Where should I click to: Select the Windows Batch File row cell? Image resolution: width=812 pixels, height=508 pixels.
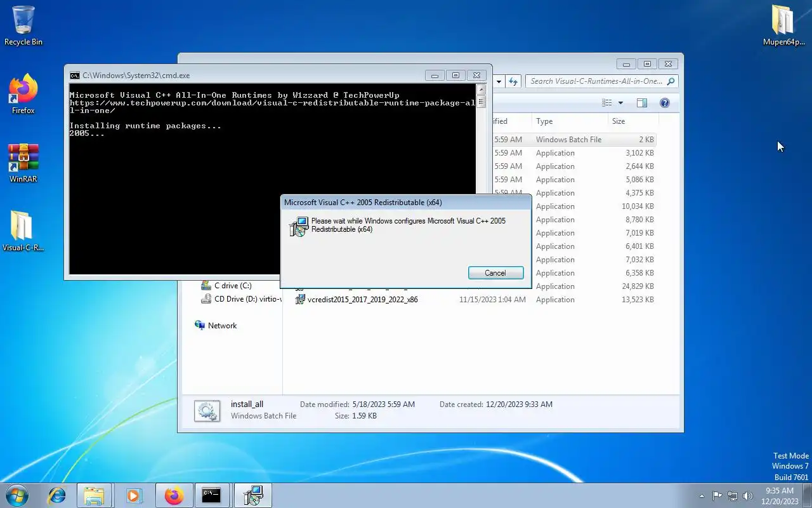(x=568, y=140)
